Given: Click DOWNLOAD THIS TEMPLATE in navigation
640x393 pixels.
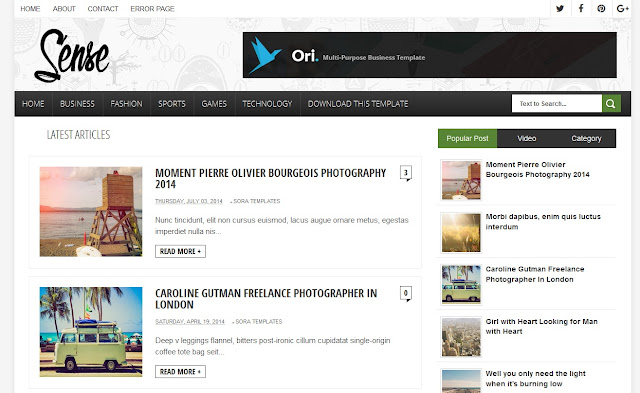Looking at the screenshot, I should click(x=358, y=104).
